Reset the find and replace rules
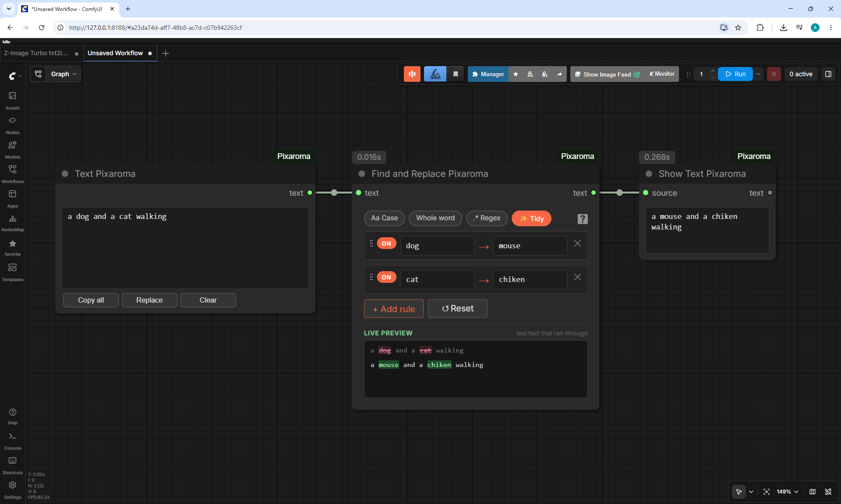 coord(457,309)
